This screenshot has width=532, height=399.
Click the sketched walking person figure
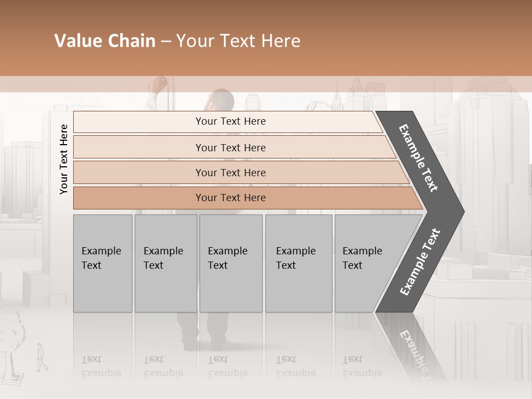tap(42, 357)
